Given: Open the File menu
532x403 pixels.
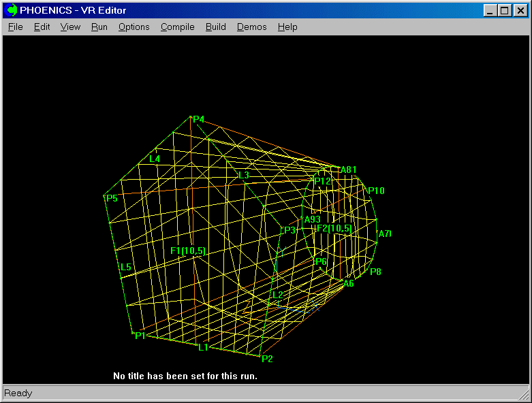Looking at the screenshot, I should 15,27.
